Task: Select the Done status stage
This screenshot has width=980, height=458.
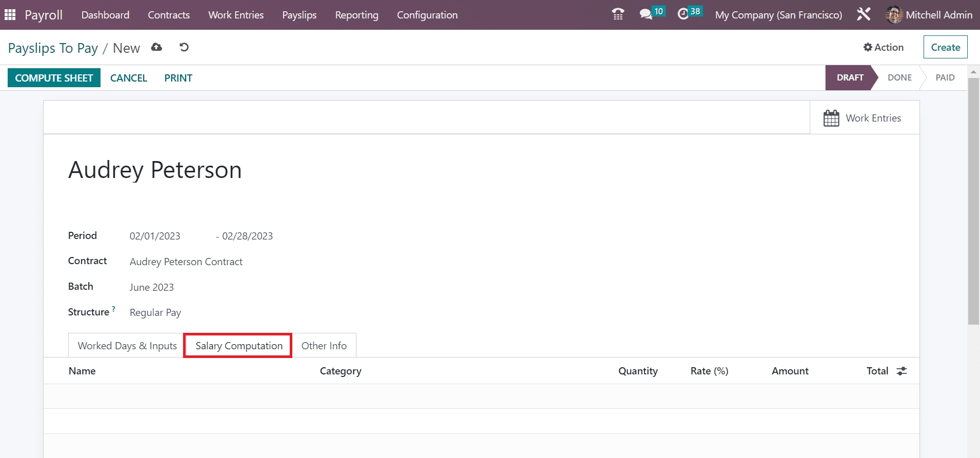Action: click(899, 77)
